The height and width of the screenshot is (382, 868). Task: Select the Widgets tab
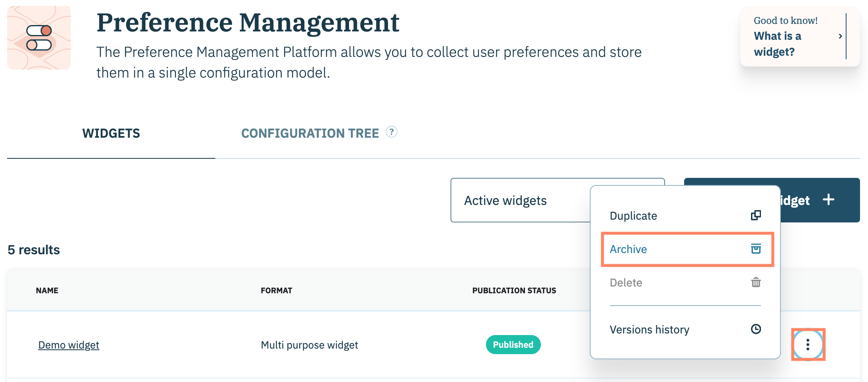click(111, 133)
